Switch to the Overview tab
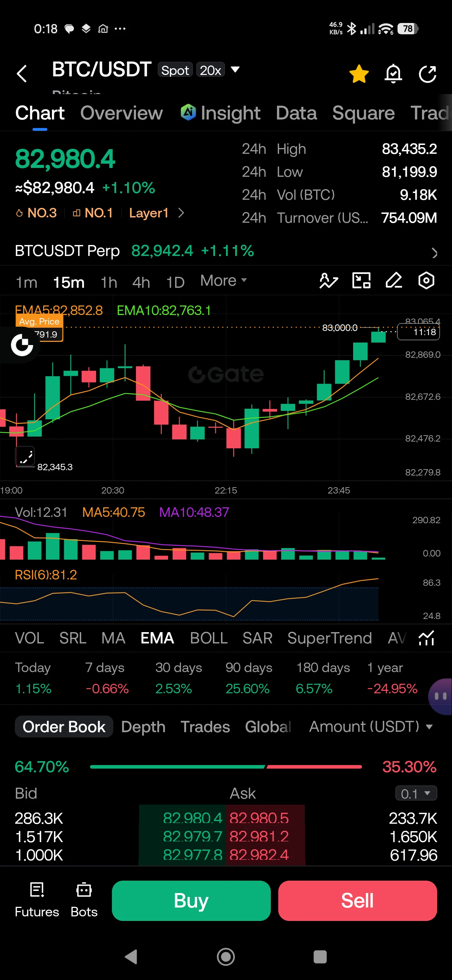This screenshot has width=452, height=980. tap(121, 113)
